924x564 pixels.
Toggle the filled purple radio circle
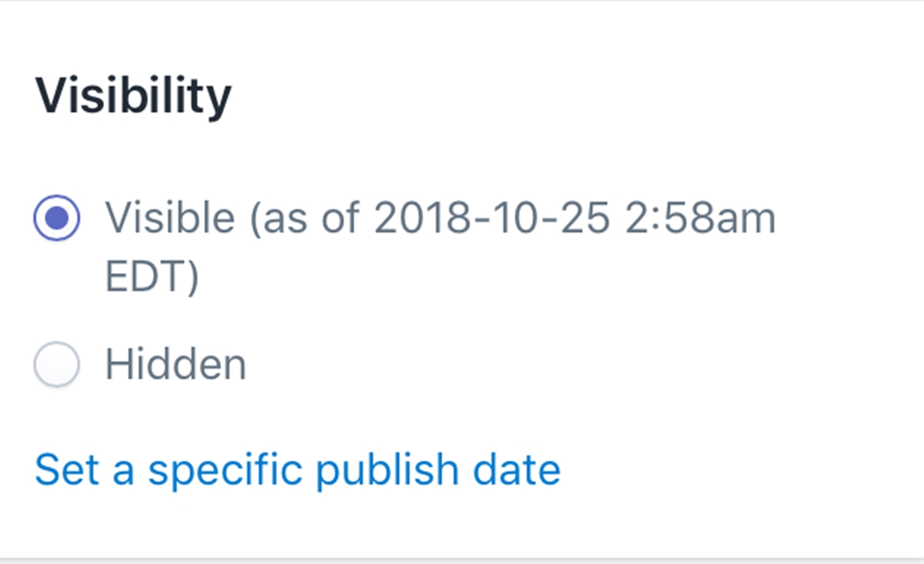[56, 218]
